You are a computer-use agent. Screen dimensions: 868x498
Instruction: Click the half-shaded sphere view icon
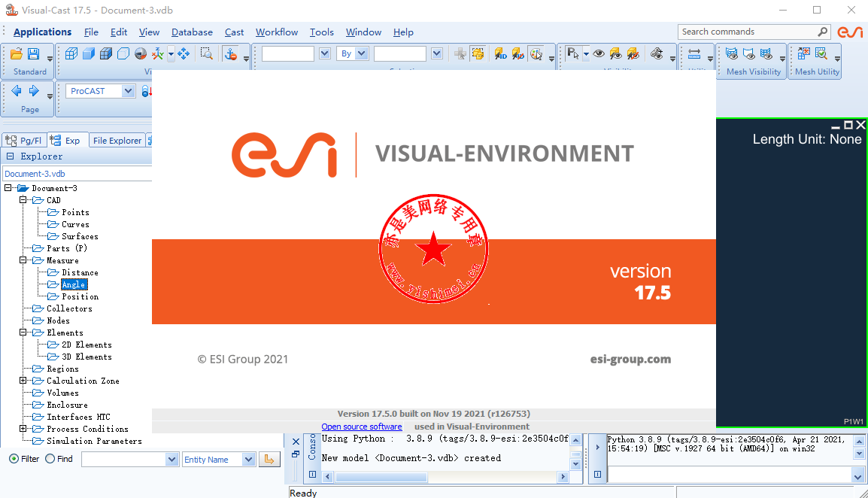click(x=141, y=53)
